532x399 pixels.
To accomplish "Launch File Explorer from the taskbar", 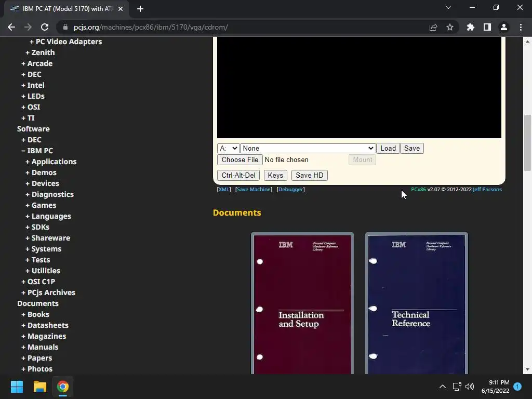I will click(39, 387).
